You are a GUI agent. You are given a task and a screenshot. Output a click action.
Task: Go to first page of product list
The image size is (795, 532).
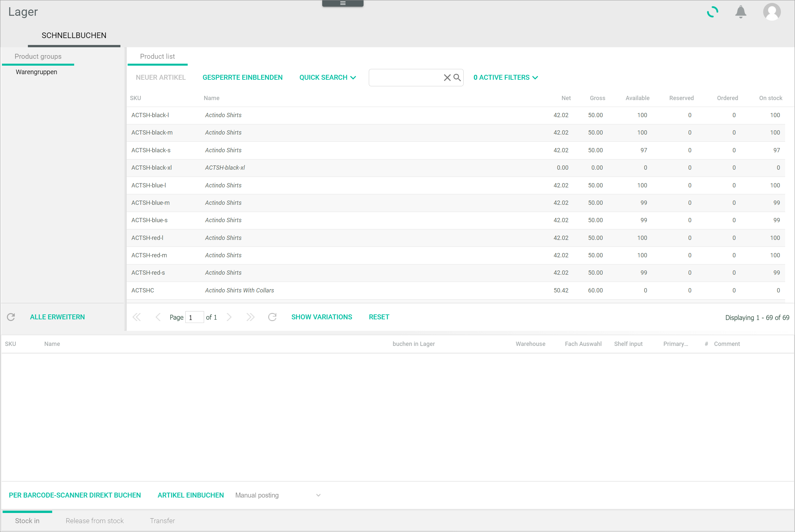point(136,317)
